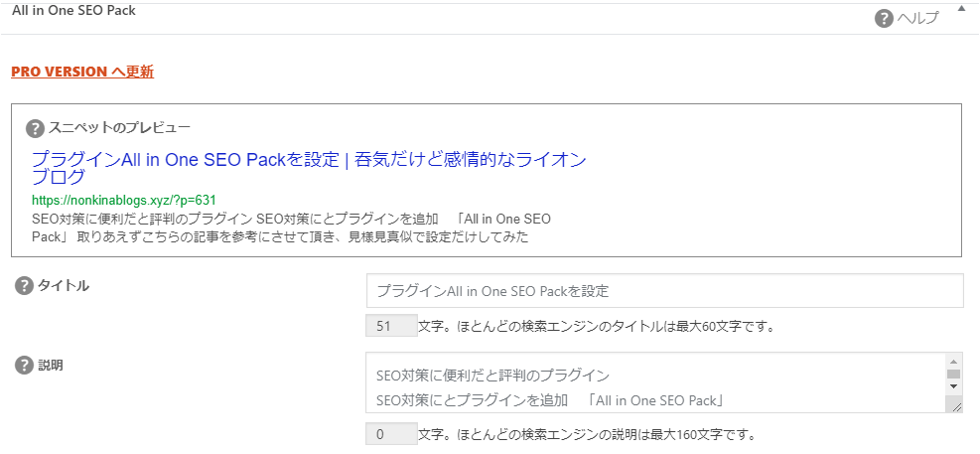This screenshot has height=454, width=980.
Task: Follow the PRO VERSION へ更新 link
Action: tap(82, 72)
